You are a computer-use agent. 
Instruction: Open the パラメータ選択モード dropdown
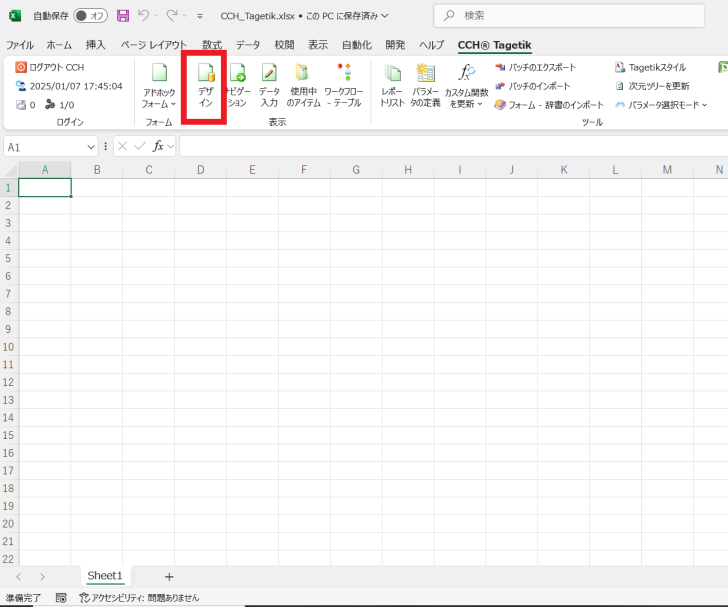pyautogui.click(x=703, y=104)
